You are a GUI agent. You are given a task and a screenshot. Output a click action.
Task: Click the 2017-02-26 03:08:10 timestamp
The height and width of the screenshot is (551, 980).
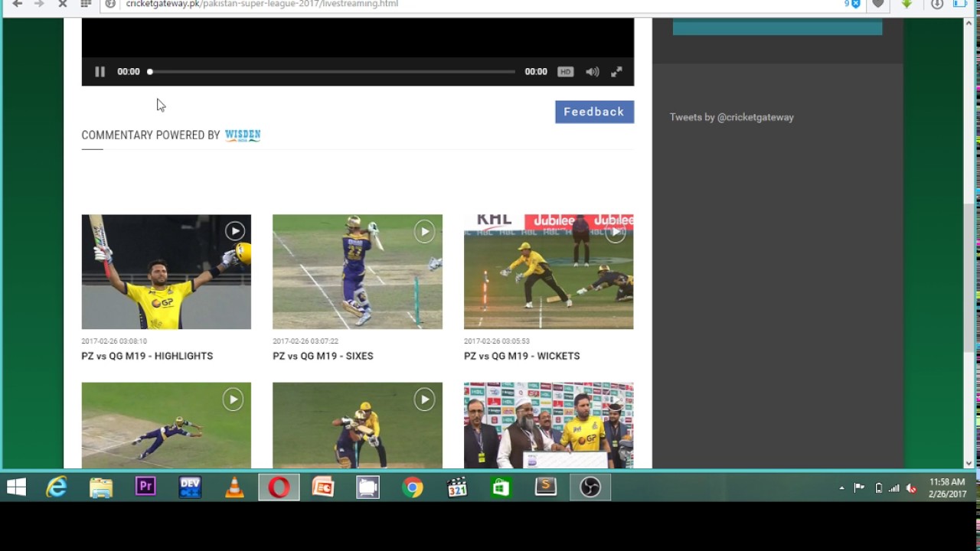tap(114, 341)
